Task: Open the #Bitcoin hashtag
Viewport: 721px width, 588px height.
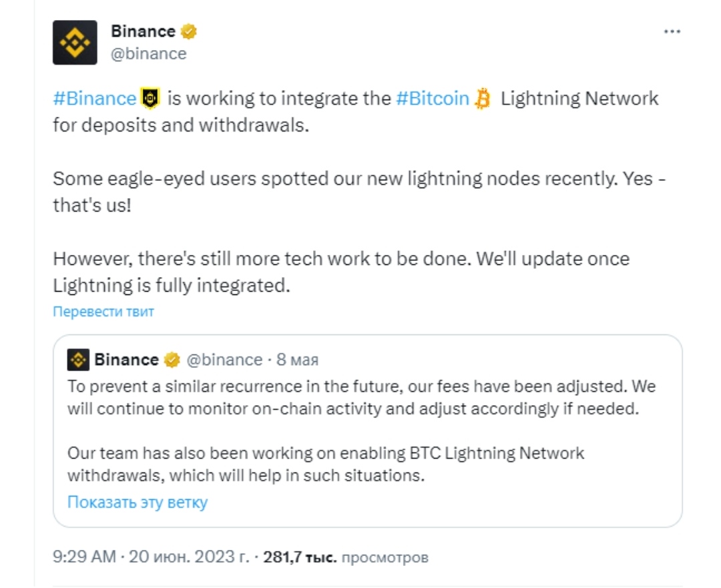Action: pyautogui.click(x=433, y=99)
